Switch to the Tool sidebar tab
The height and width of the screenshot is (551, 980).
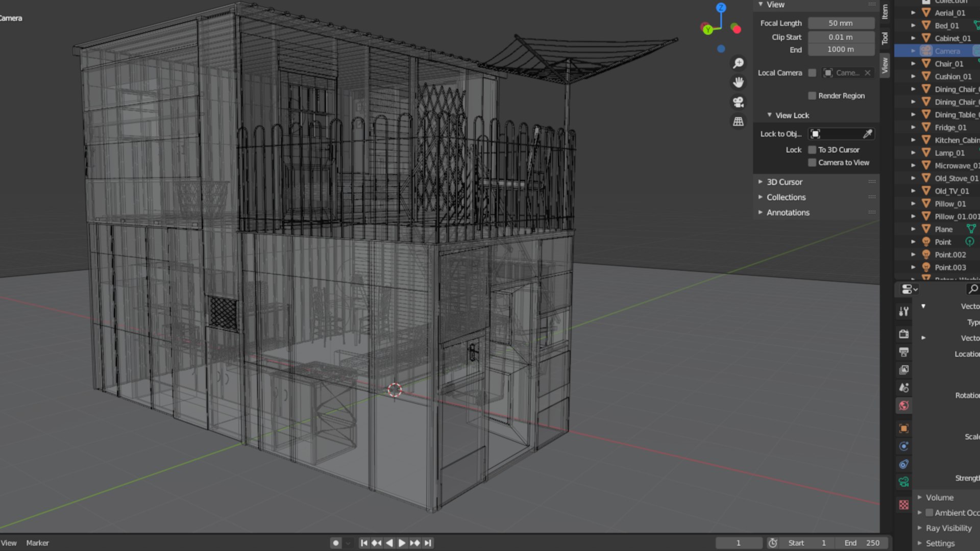[885, 38]
